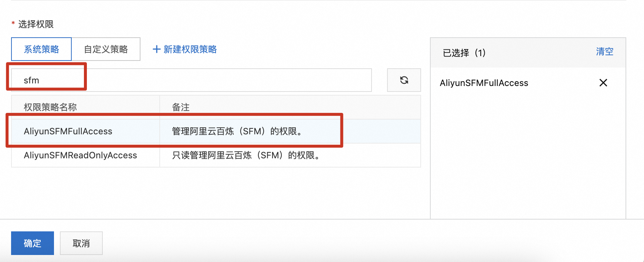This screenshot has width=644, height=262.
Task: Click AliyunSFMFullAccess in the 已选择 panel
Action: point(484,83)
